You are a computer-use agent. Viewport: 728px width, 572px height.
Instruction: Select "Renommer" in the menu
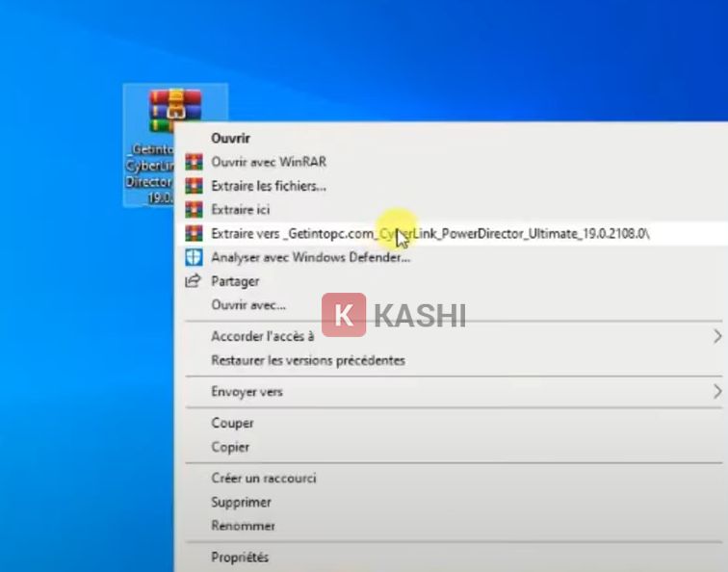coord(243,526)
